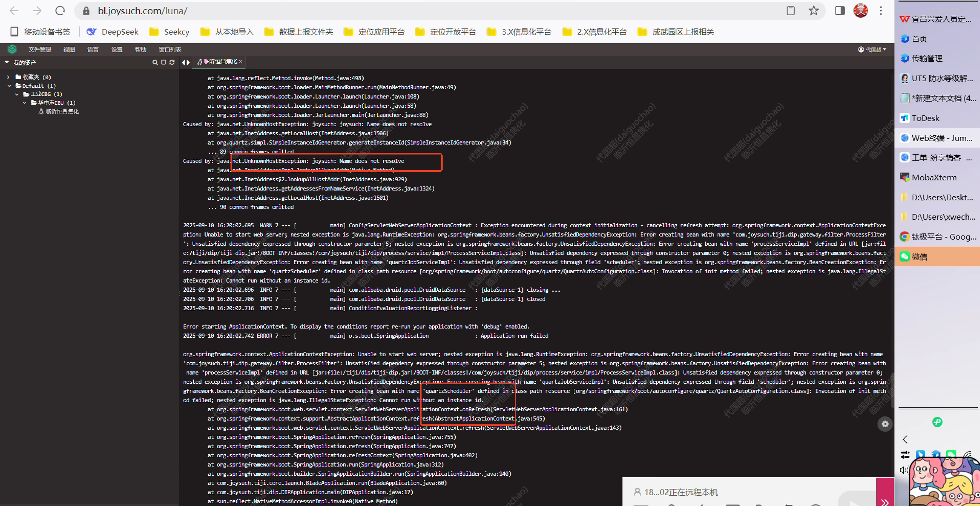Switch to the WeChat taskbar window
The width and height of the screenshot is (980, 506).
(937, 256)
